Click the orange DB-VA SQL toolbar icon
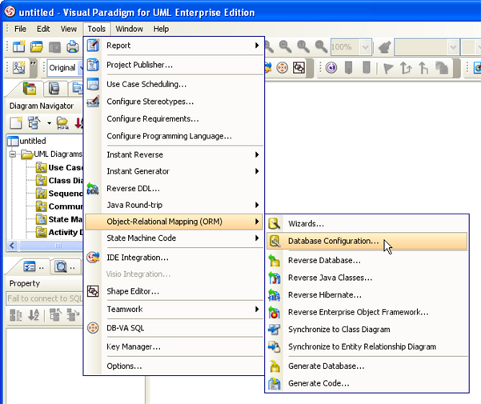This screenshot has width=481, height=404. coord(282,68)
